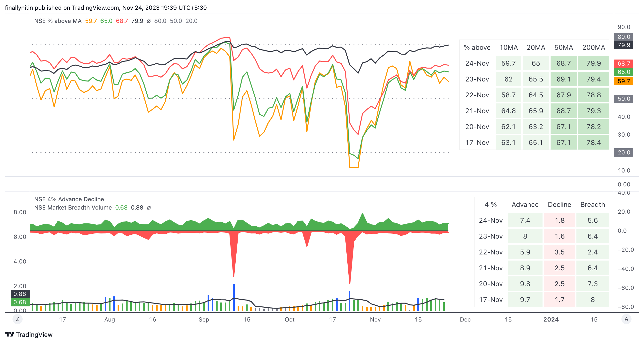This screenshot has width=644, height=343.
Task: Click the Decline column header
Action: click(560, 204)
